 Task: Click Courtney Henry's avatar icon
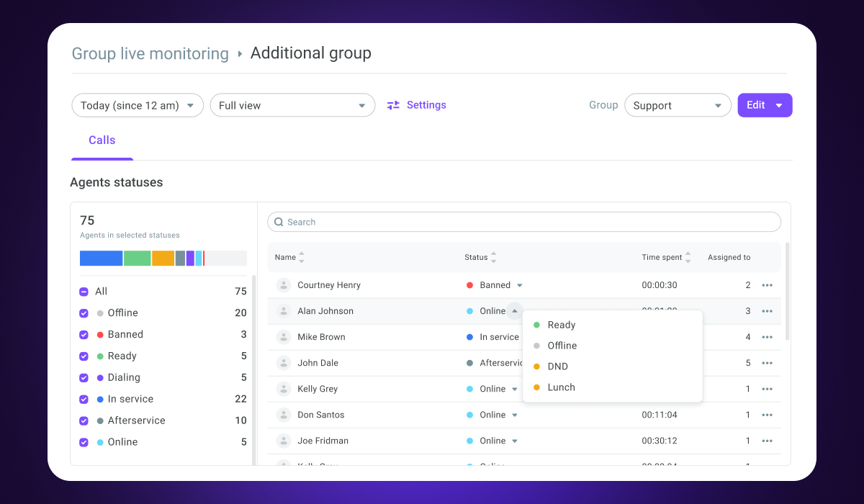[284, 285]
